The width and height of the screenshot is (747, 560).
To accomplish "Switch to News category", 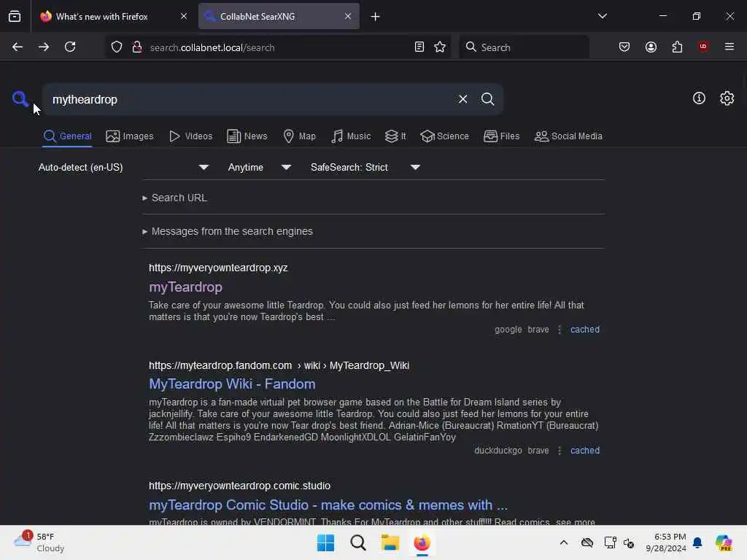I will [x=247, y=136].
